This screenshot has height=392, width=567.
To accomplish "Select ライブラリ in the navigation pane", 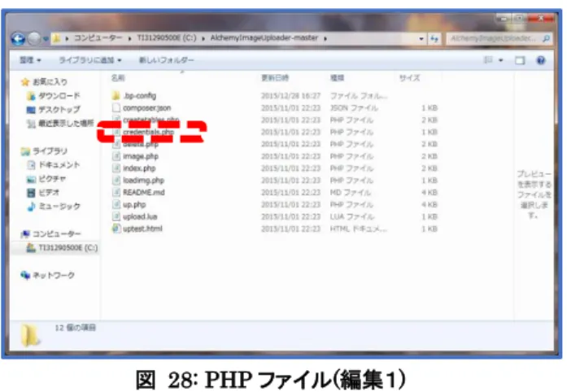I will 50,151.
